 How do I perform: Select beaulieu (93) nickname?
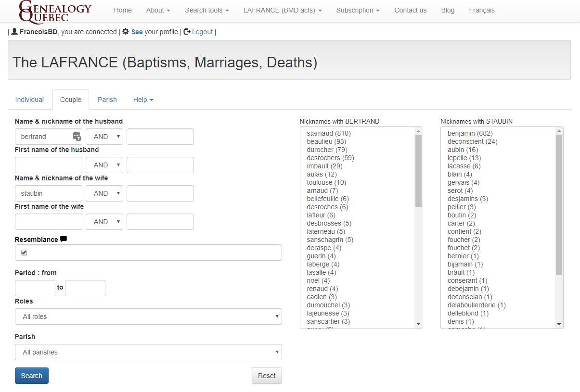click(326, 141)
